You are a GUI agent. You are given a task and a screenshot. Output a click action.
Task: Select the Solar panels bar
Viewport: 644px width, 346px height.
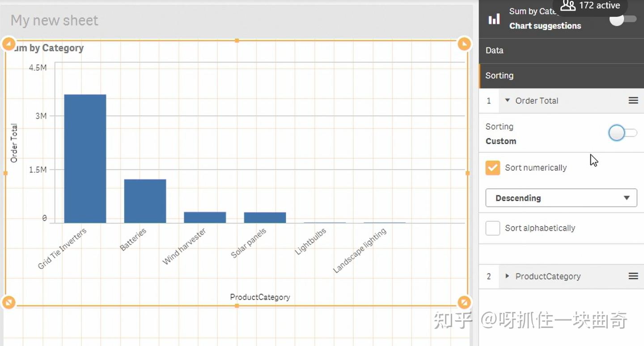coord(265,218)
